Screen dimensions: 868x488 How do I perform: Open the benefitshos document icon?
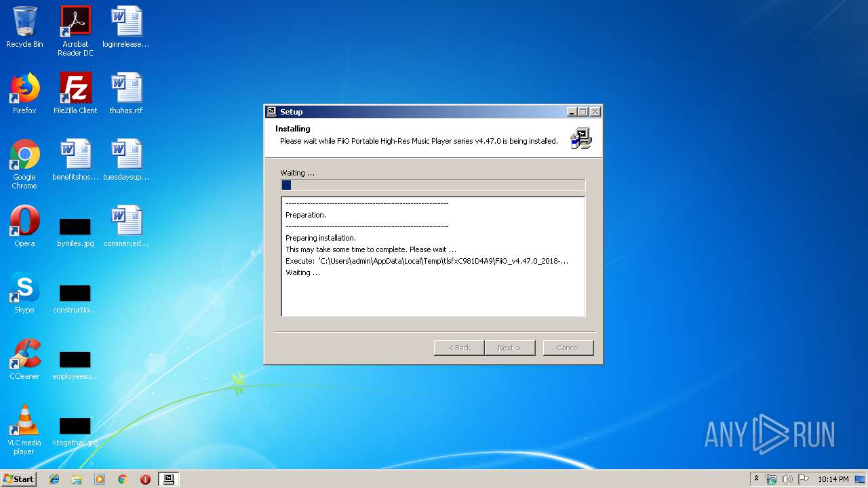(75, 160)
